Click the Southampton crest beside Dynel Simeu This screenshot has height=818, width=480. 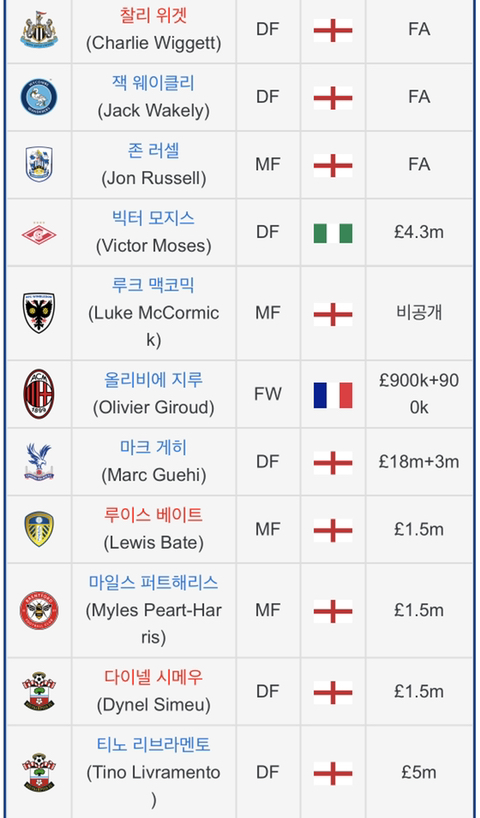point(39,691)
